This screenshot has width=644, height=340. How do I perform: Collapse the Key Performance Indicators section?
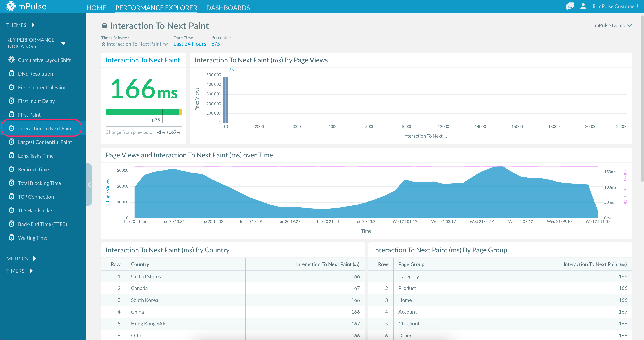tap(63, 43)
